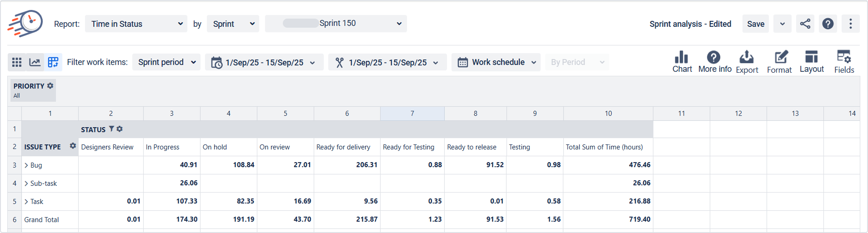The width and height of the screenshot is (868, 233).
Task: Select column number 10 header
Action: [608, 114]
